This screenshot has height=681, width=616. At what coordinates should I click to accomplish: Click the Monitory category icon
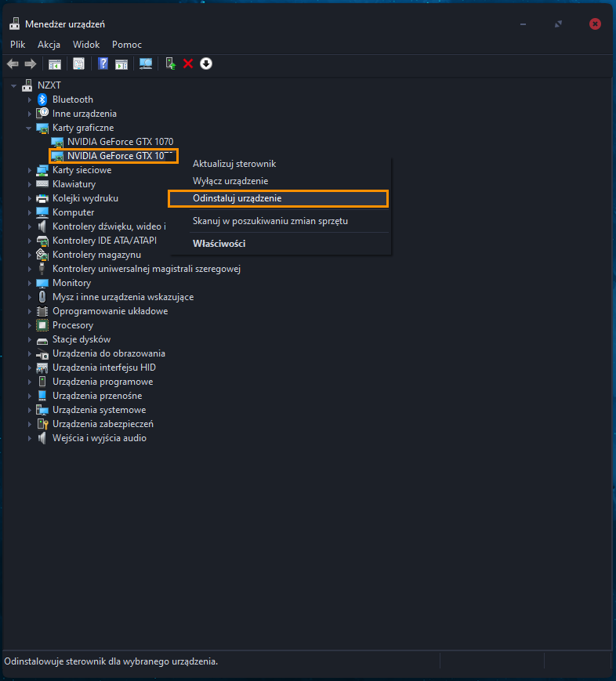pos(42,283)
